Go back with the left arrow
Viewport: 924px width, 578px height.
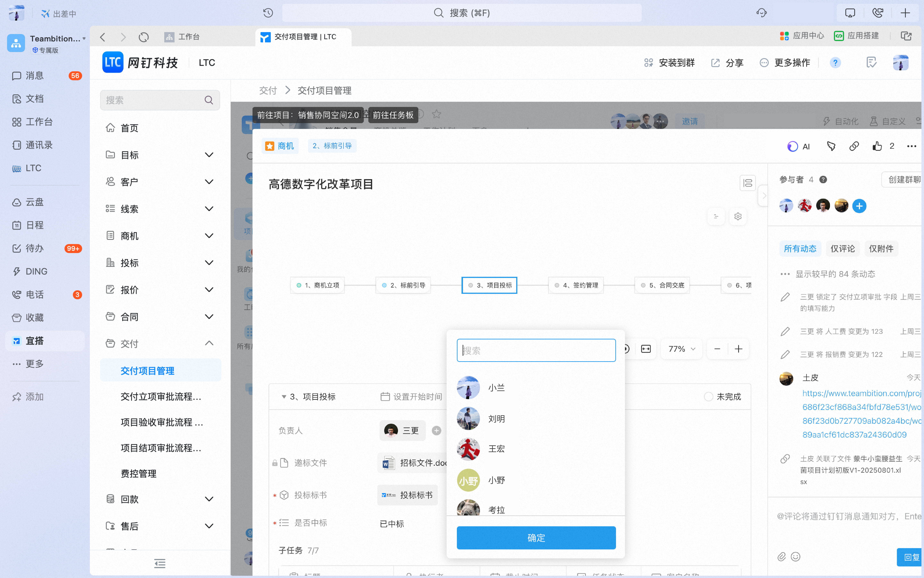point(102,37)
